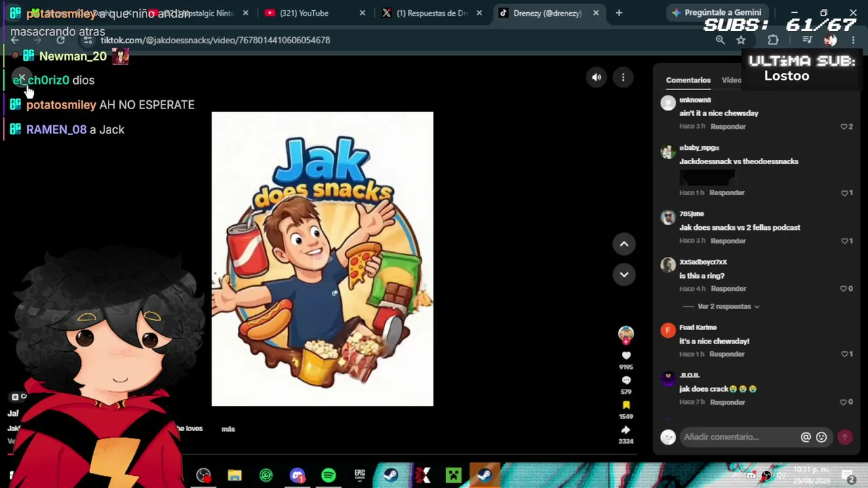Close the (321) YouTube tab
Image resolution: width=868 pixels, height=488 pixels.
[362, 13]
